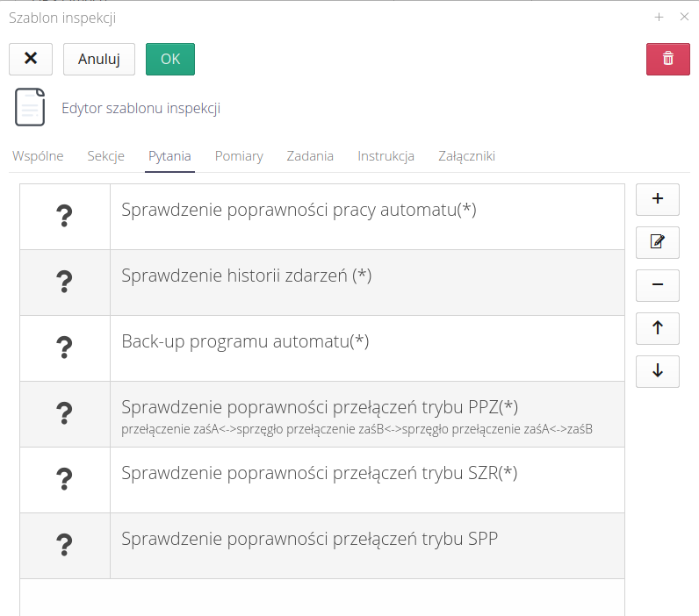Click the add question plus icon
The image size is (699, 616).
657,199
